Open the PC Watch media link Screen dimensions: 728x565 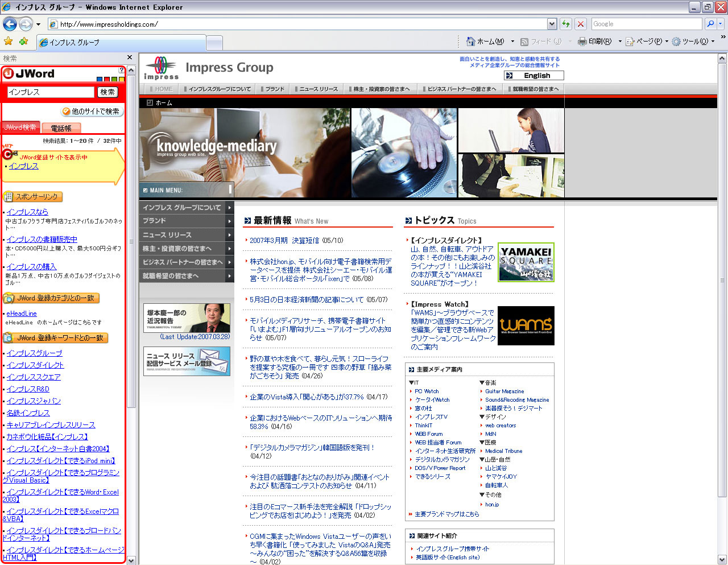pos(427,391)
